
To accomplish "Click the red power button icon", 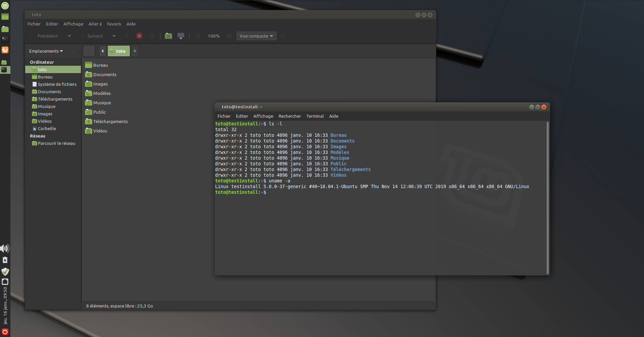I will [5, 332].
